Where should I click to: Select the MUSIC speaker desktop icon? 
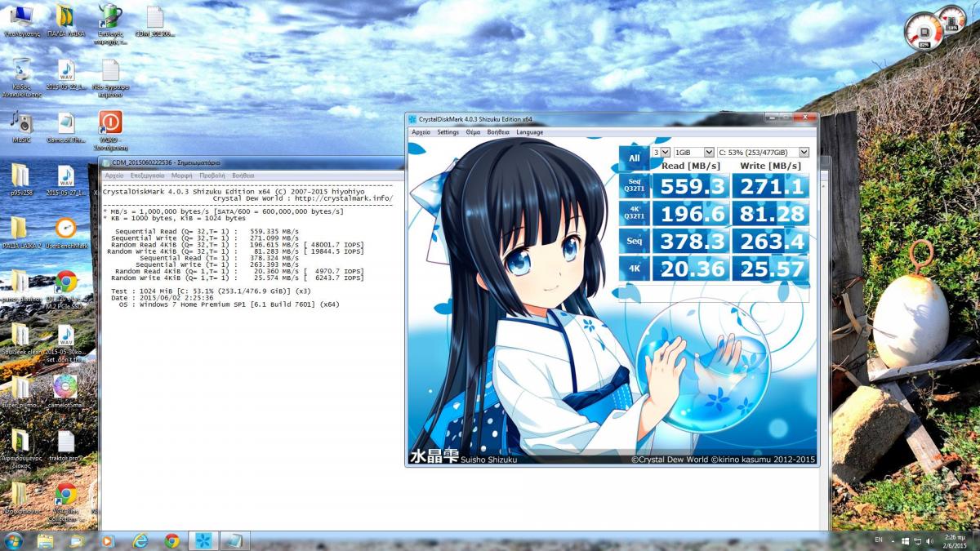21,127
